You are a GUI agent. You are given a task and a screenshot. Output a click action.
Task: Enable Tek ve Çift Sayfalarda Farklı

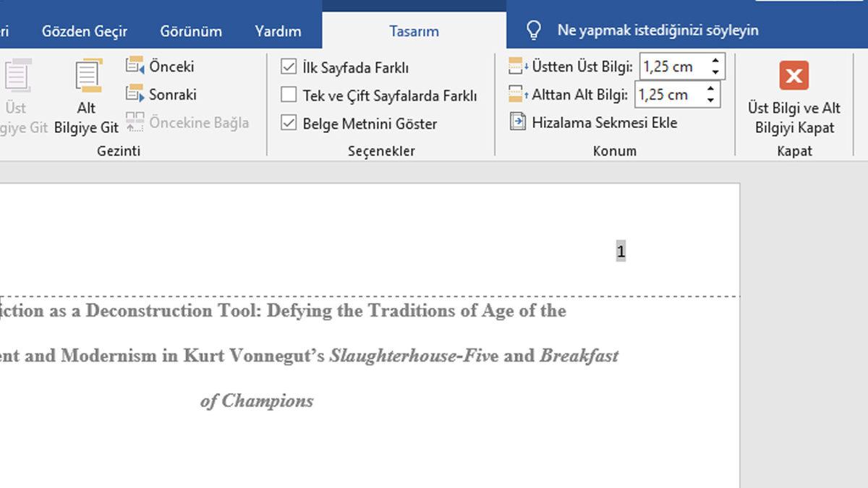tap(289, 95)
